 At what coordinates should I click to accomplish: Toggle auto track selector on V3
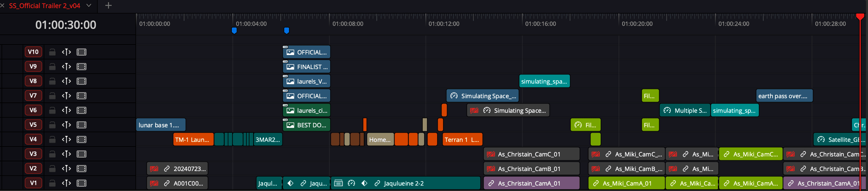tap(66, 154)
